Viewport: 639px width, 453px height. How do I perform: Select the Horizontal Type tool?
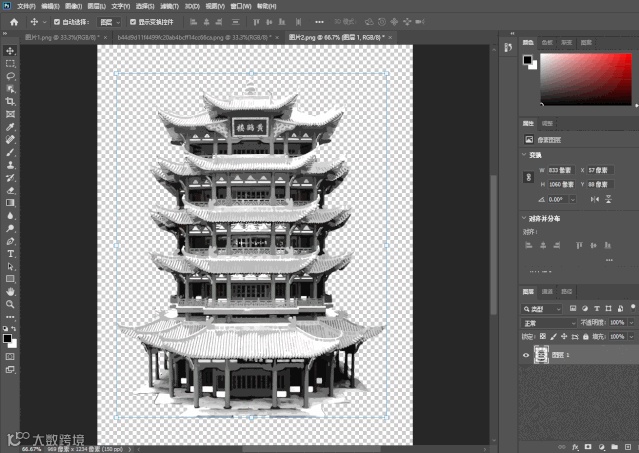10,254
